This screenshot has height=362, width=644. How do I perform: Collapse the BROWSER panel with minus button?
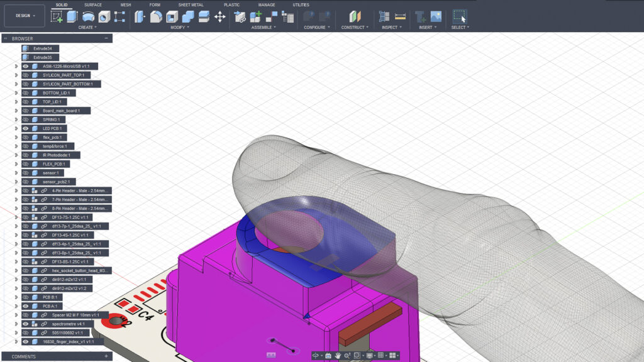pos(106,38)
